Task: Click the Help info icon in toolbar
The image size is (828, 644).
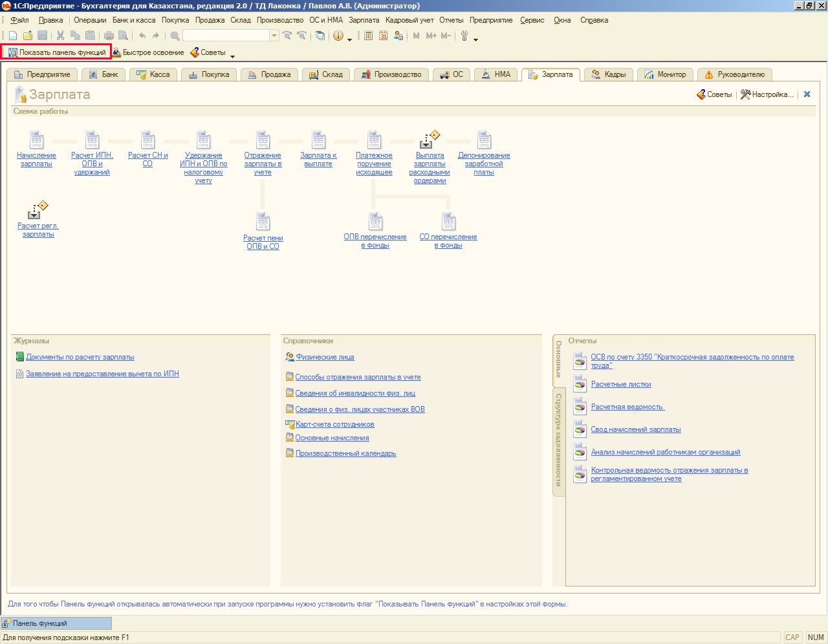Action: tap(338, 36)
